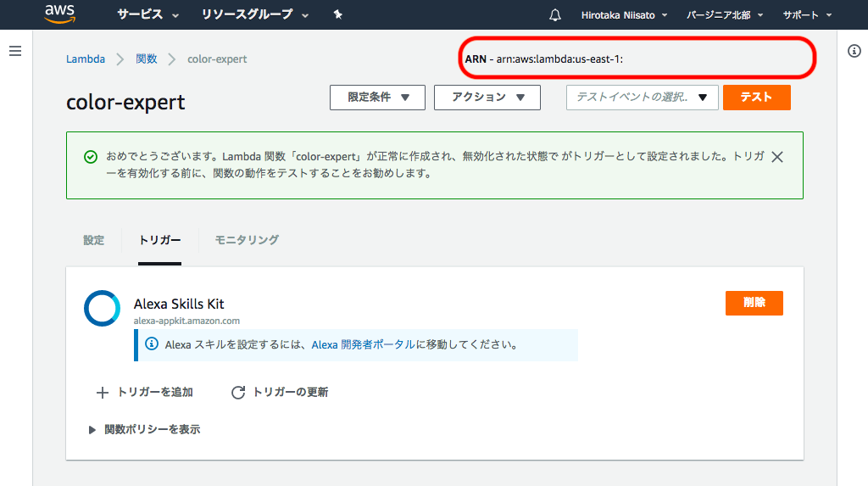The height and width of the screenshot is (486, 868).
Task: Open the サポート menu
Action: point(807,15)
